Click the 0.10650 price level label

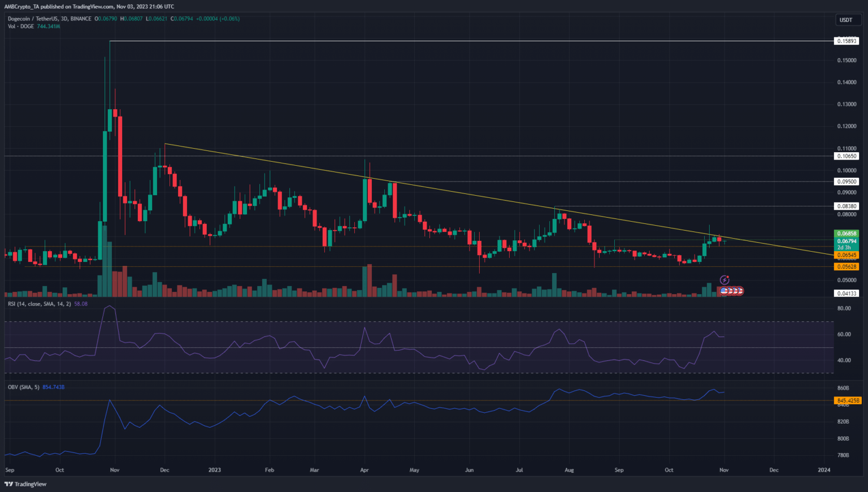(847, 156)
